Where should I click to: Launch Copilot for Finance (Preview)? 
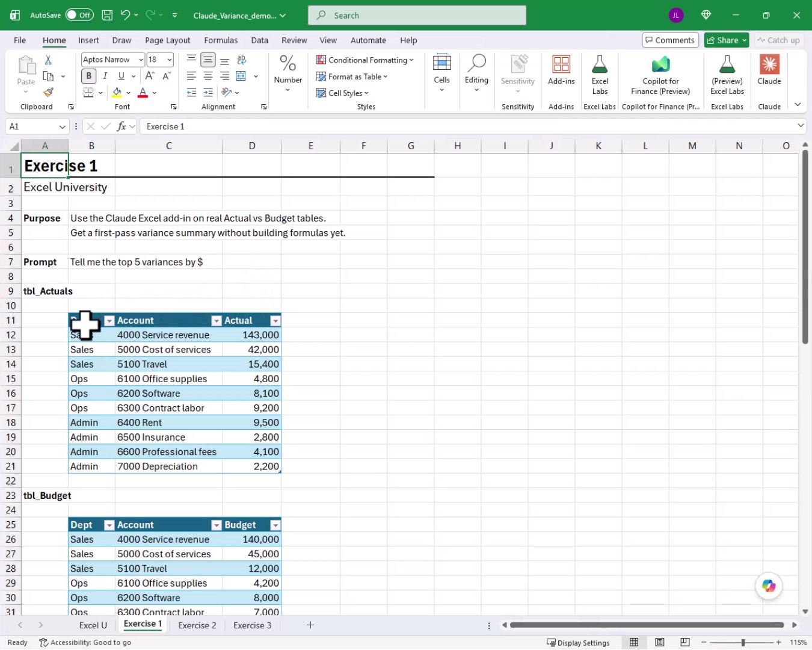[660, 75]
